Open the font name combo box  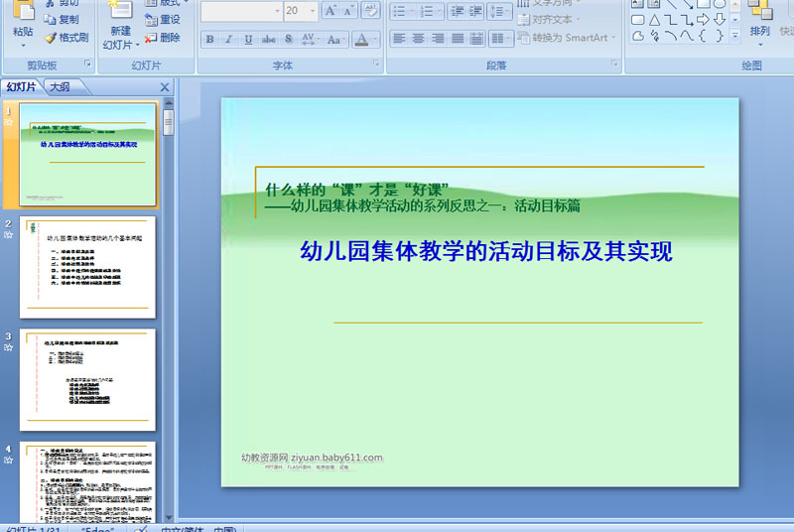[x=241, y=11]
